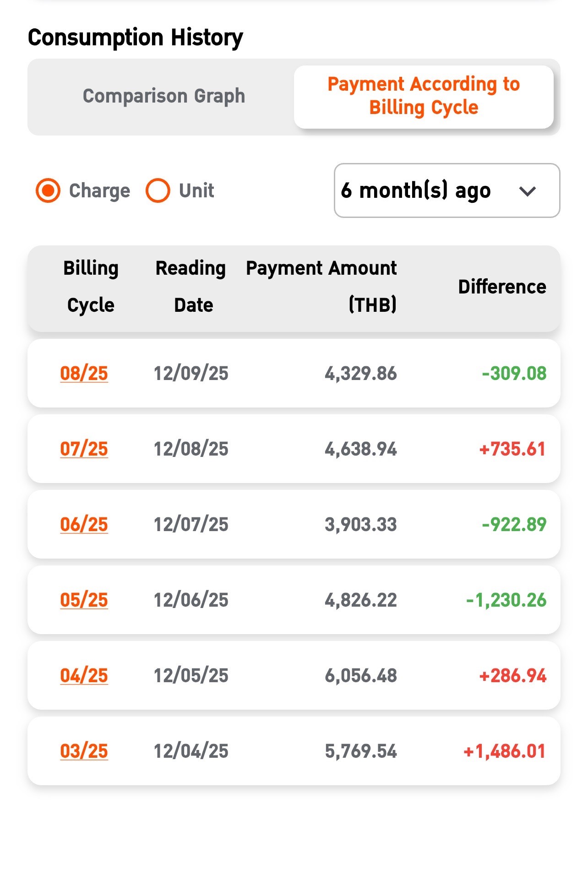Click the +1,486.01 difference value
Viewport: 588px width, 869px height.
[x=505, y=751]
